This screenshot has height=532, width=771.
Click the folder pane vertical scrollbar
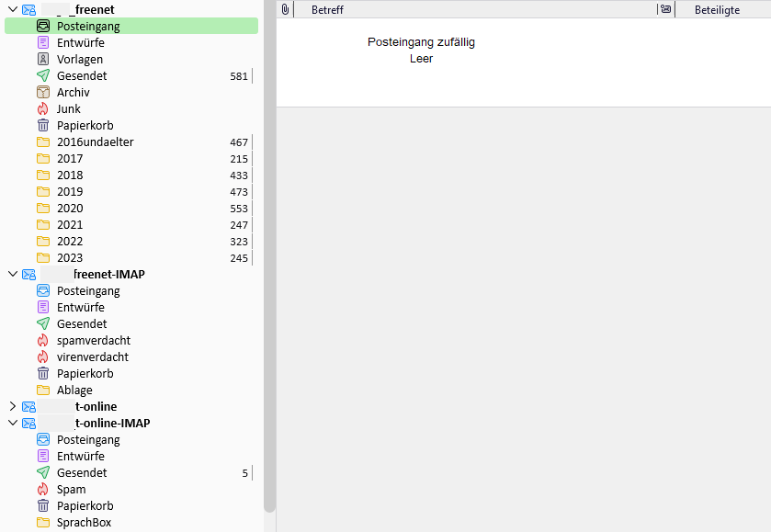(x=269, y=276)
